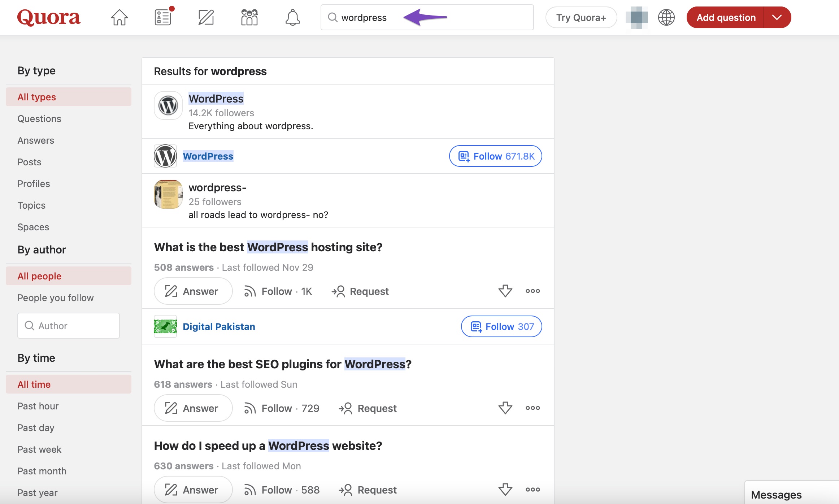
Task: Open the Spaces people icon in header
Action: tap(249, 17)
